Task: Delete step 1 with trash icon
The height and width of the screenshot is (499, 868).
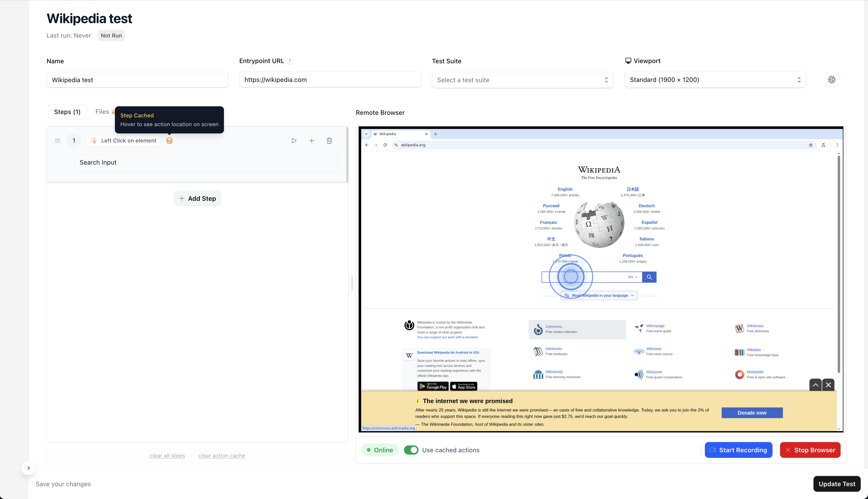Action: click(x=329, y=140)
